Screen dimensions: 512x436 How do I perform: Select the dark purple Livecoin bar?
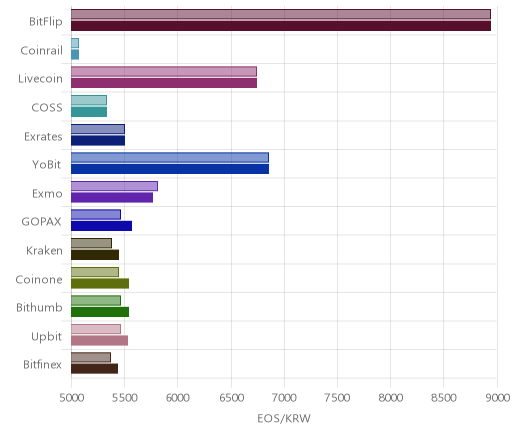click(x=164, y=83)
